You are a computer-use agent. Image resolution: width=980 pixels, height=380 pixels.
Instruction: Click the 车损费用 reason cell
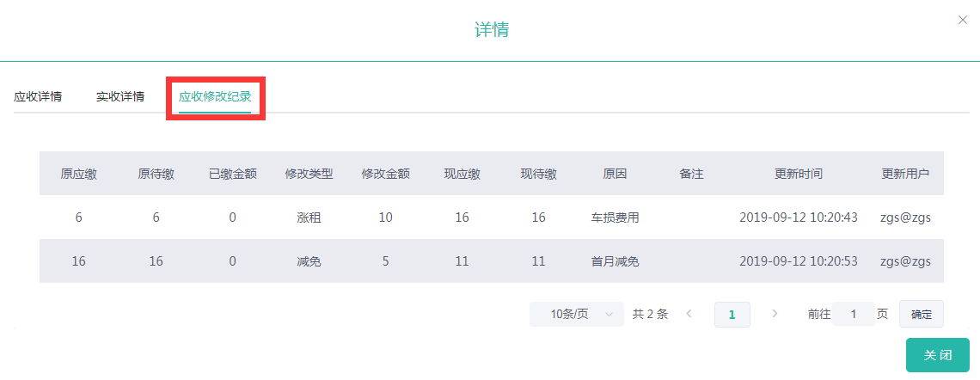pos(615,218)
